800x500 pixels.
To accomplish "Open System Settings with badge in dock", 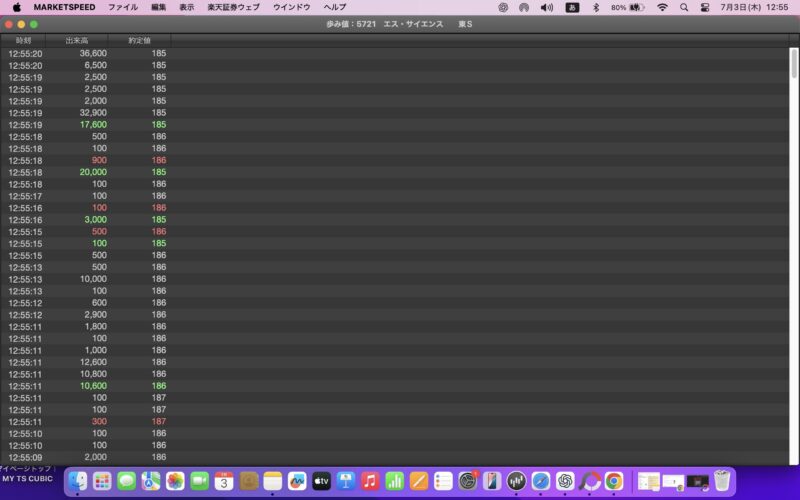I will coord(468,481).
